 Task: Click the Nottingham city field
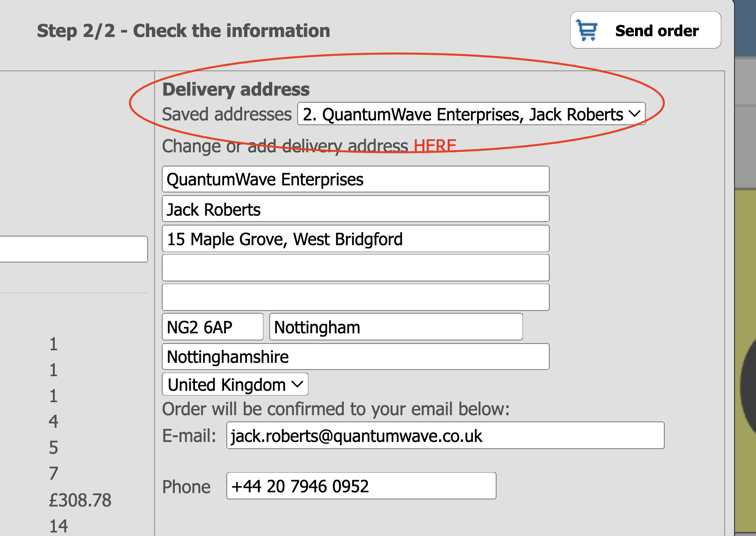396,327
